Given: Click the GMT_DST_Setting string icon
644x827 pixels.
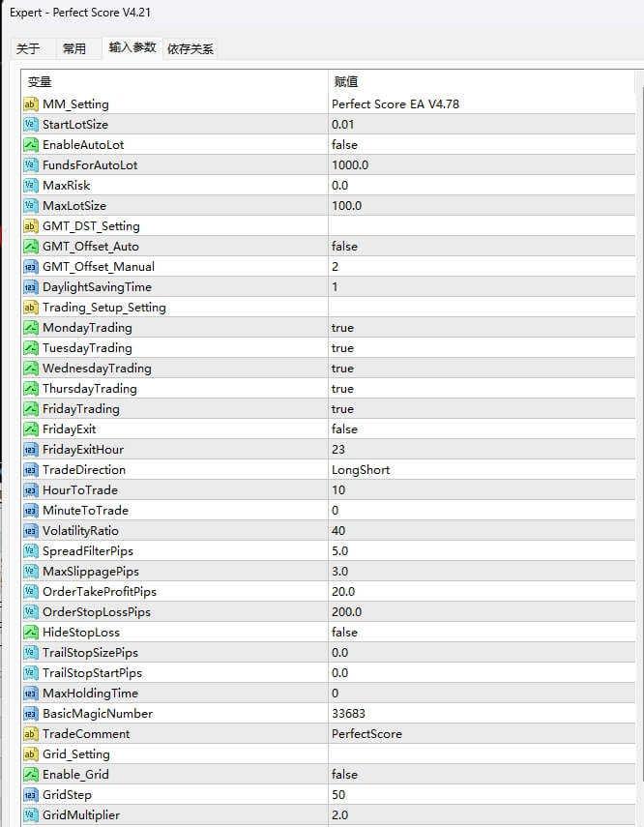Looking at the screenshot, I should (x=31, y=225).
